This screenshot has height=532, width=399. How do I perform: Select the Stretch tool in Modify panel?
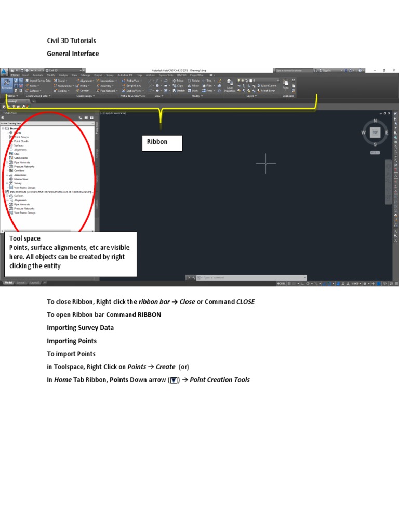click(179, 91)
